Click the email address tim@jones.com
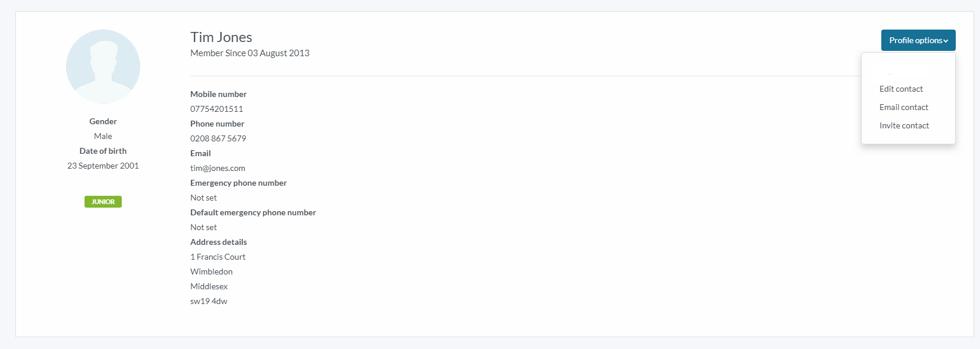This screenshot has width=980, height=349. [218, 168]
